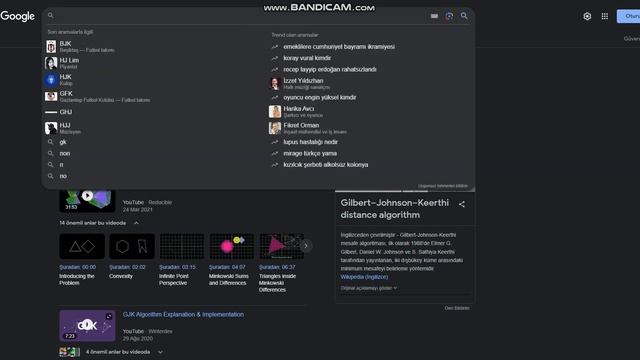Screen dimensions: 640x360
Task: Click in the Google search input field
Action: [241, 16]
